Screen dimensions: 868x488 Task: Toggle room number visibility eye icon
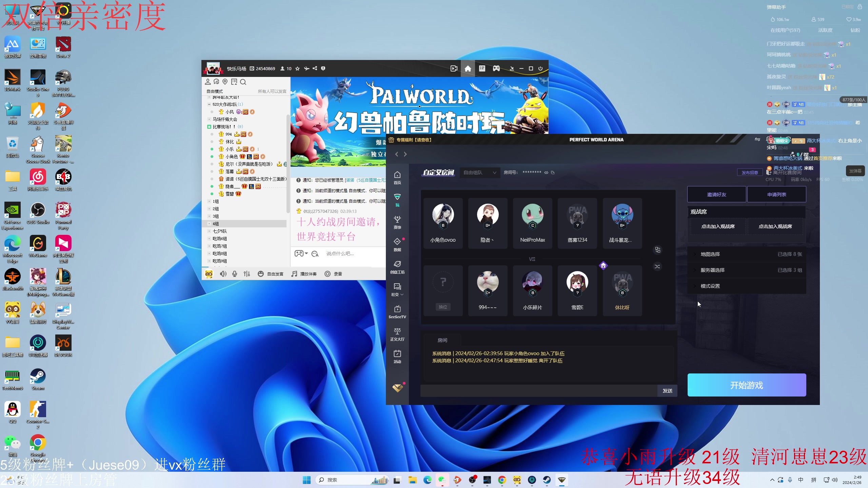click(546, 172)
